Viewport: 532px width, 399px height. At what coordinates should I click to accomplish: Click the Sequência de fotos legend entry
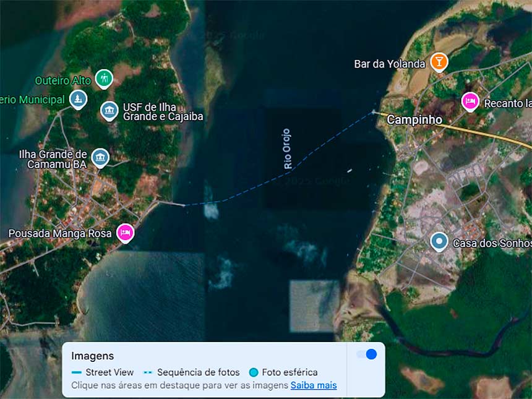pyautogui.click(x=192, y=372)
